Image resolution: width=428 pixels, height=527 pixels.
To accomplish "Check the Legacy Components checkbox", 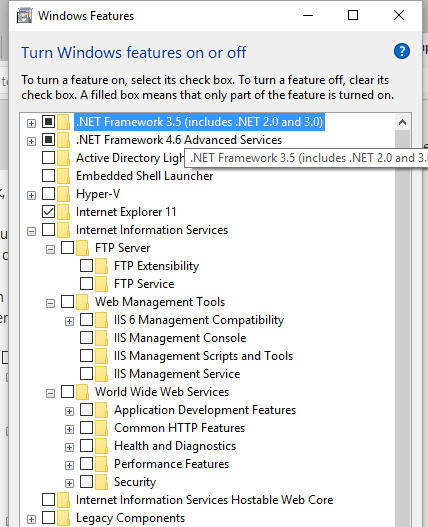I will tap(48, 517).
